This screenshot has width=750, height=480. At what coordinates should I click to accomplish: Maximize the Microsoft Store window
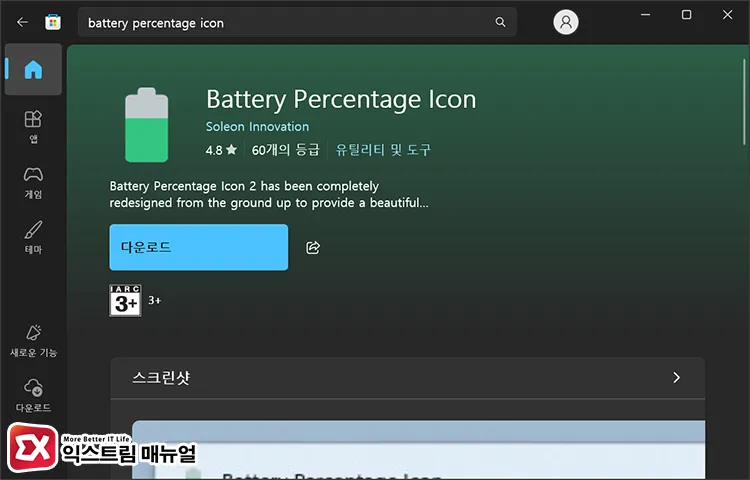[x=686, y=15]
